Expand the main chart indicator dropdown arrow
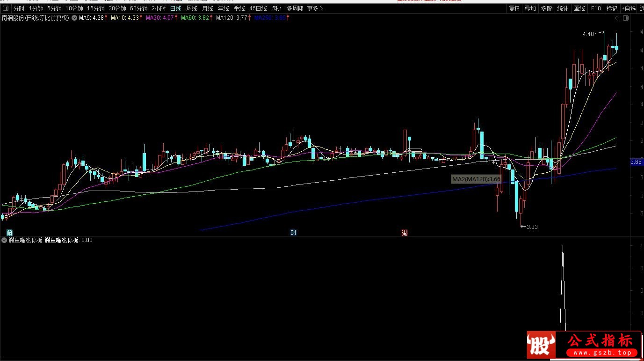 click(x=74, y=18)
